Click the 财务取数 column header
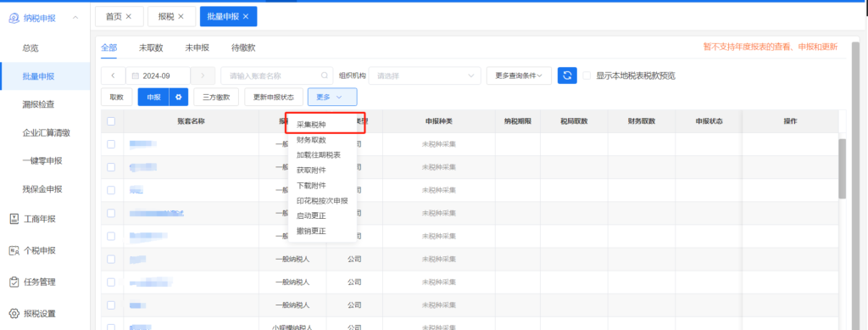Image resolution: width=868 pixels, height=330 pixels. (x=642, y=121)
